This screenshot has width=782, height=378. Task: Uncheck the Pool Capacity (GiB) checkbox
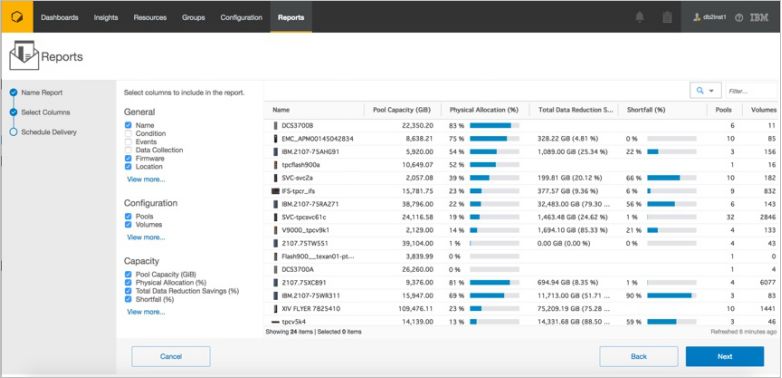(x=128, y=274)
